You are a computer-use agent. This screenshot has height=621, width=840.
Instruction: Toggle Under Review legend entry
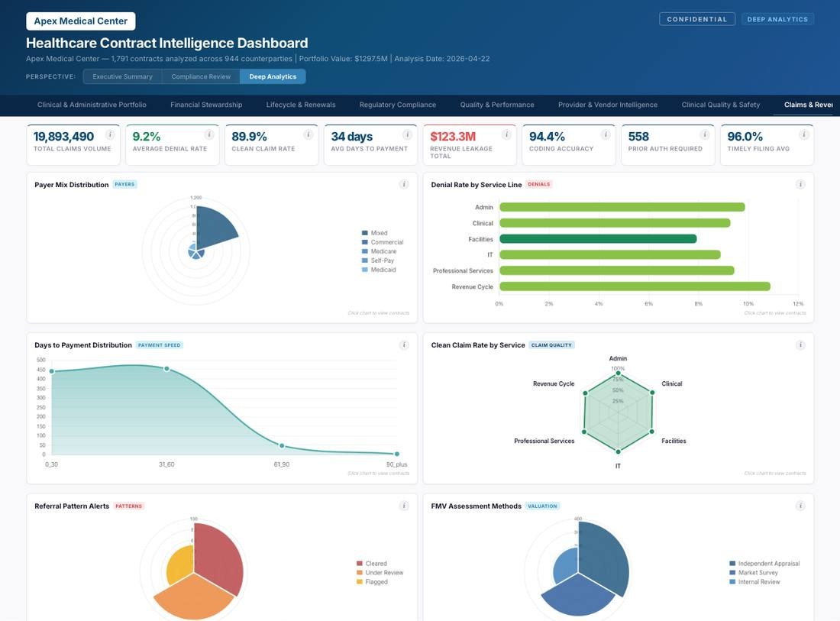pyautogui.click(x=380, y=573)
